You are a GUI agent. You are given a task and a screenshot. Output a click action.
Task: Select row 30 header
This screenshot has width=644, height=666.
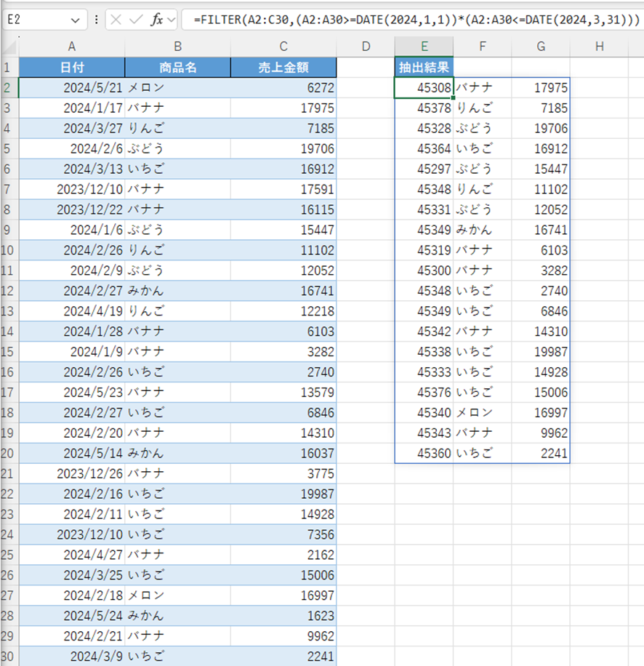pyautogui.click(x=9, y=657)
